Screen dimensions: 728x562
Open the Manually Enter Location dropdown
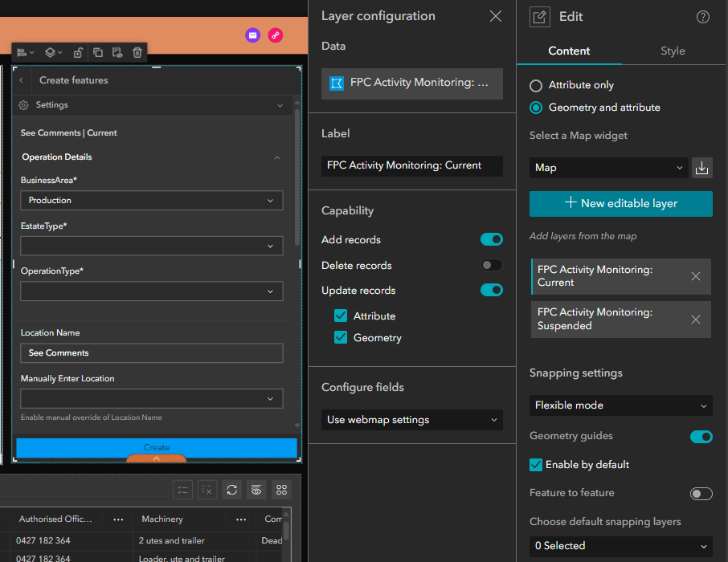pos(152,399)
